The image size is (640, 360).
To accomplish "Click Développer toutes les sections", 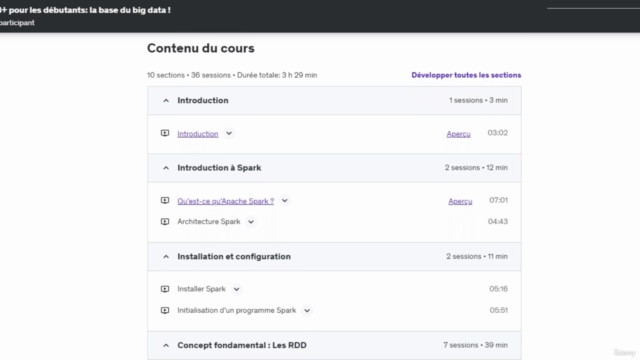I will pyautogui.click(x=466, y=75).
